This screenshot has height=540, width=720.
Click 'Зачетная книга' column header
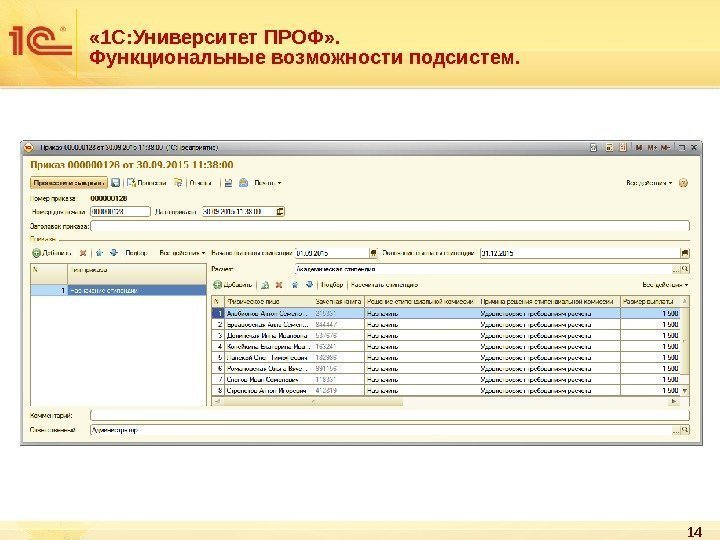point(339,302)
